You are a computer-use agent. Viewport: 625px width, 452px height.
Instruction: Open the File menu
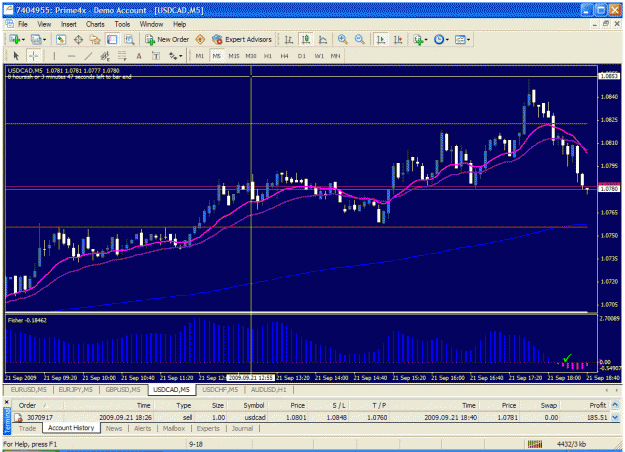pyautogui.click(x=23, y=24)
